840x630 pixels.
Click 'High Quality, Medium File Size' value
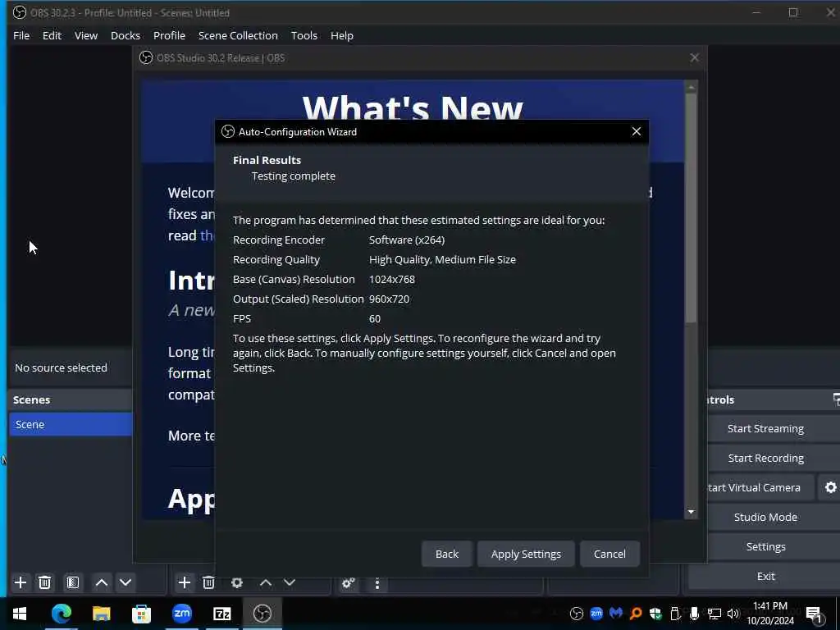click(442, 260)
